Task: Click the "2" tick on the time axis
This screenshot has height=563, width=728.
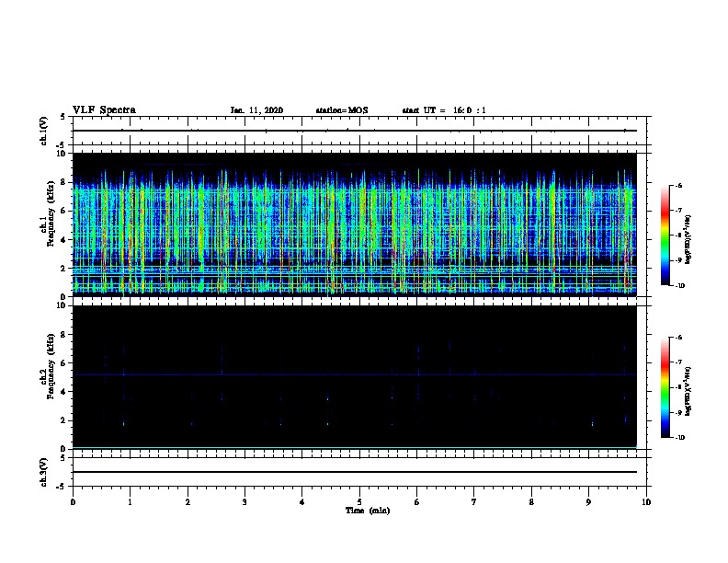Action: point(188,502)
